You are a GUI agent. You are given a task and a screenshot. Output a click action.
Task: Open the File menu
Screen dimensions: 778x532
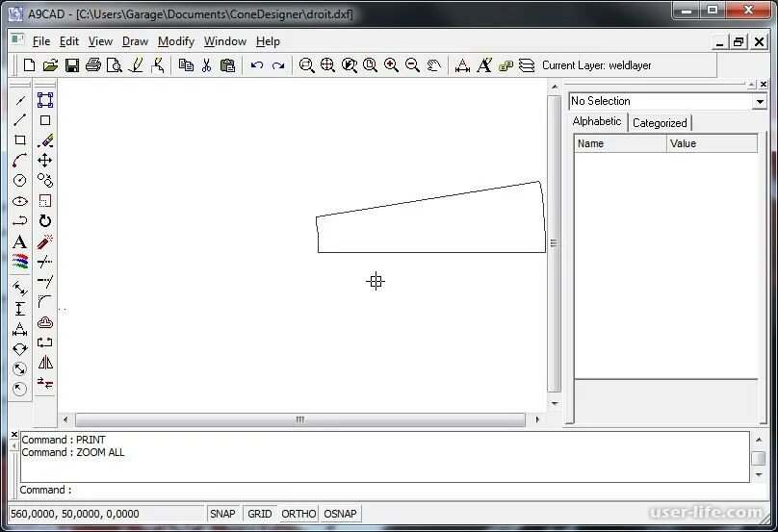coord(41,41)
